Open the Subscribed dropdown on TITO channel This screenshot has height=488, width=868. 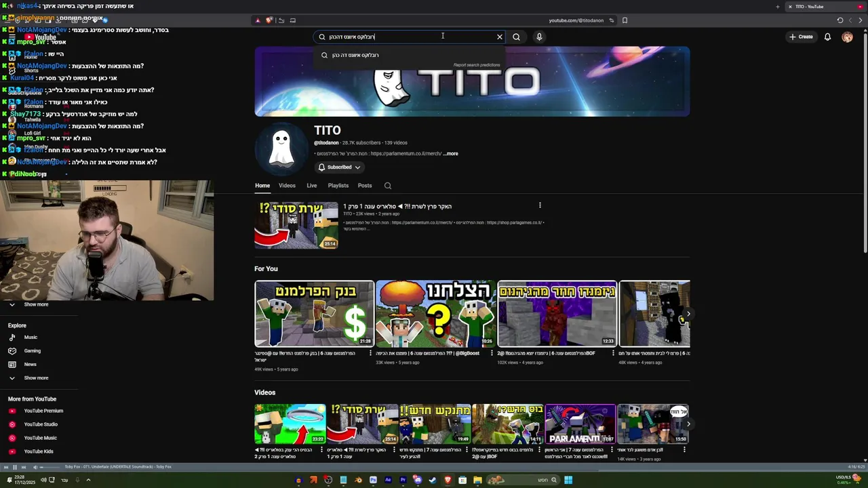click(339, 167)
